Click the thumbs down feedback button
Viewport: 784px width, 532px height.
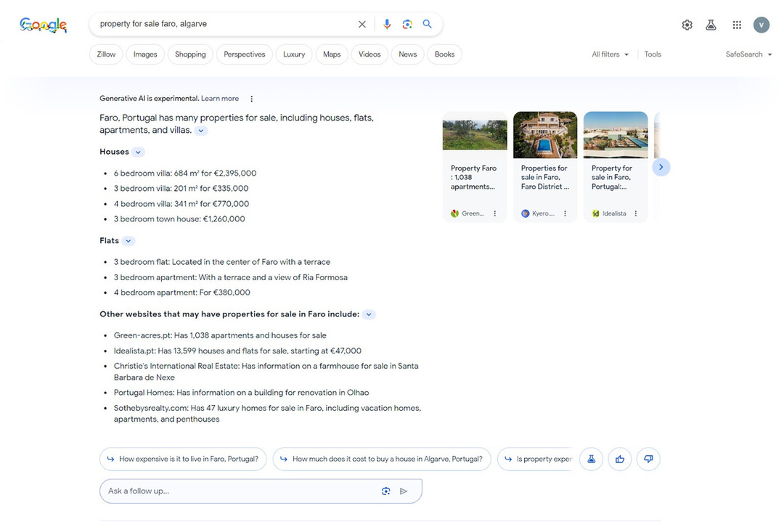(648, 459)
